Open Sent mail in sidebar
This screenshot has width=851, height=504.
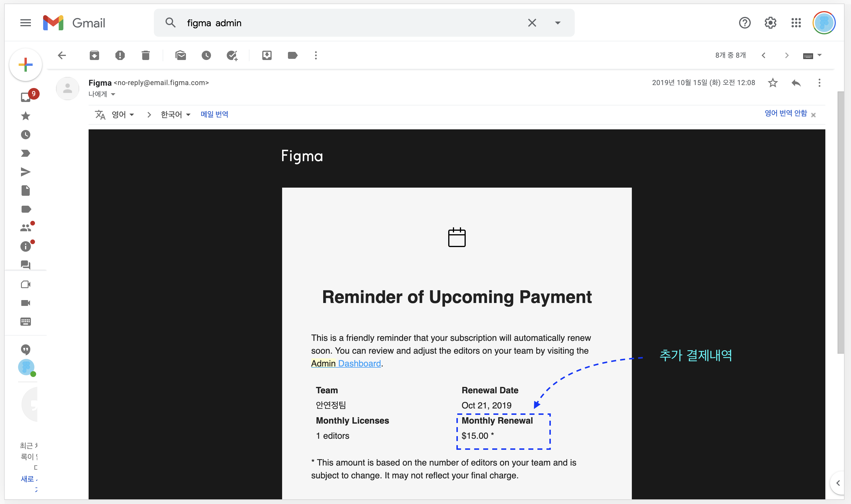[25, 172]
